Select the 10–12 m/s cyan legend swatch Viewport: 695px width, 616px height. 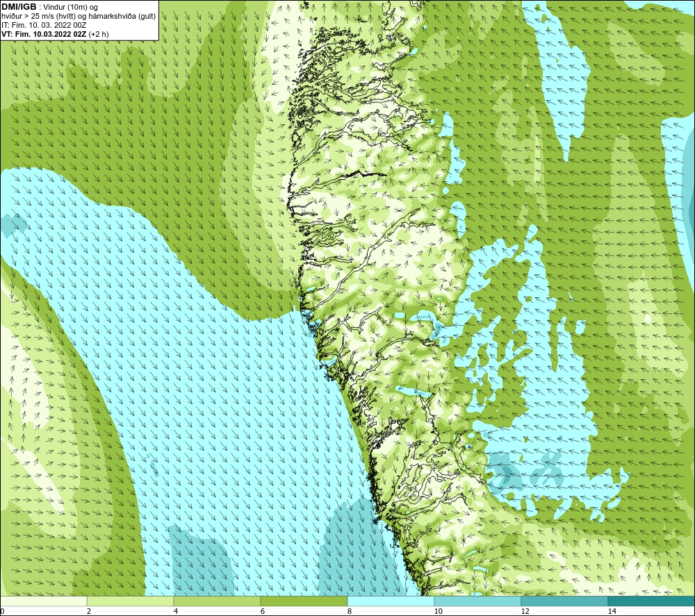[x=478, y=601]
